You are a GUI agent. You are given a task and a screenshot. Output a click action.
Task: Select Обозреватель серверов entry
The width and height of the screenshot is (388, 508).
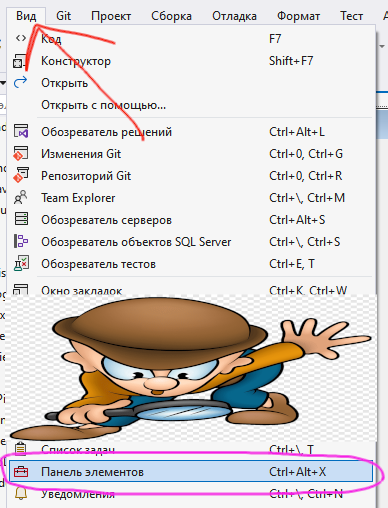pos(191,220)
